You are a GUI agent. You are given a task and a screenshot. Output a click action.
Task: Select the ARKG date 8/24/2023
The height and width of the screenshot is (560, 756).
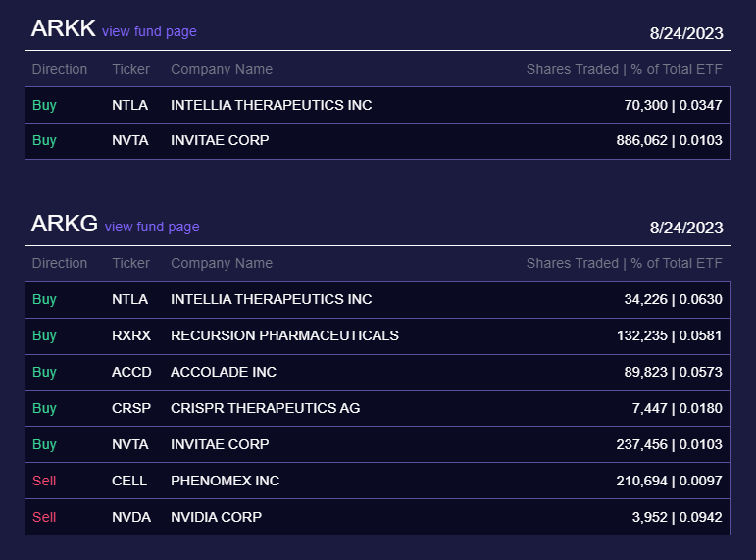[x=686, y=228]
